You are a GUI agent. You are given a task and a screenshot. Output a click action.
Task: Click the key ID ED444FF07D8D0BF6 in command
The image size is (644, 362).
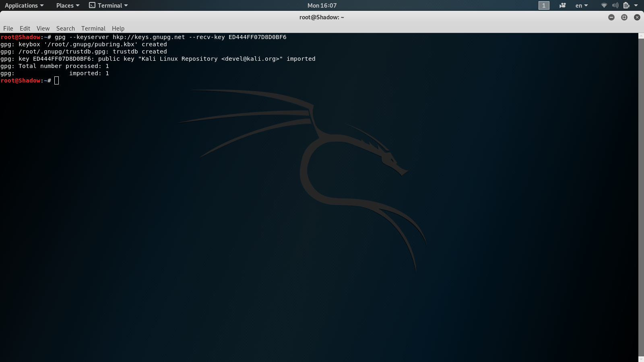point(258,37)
